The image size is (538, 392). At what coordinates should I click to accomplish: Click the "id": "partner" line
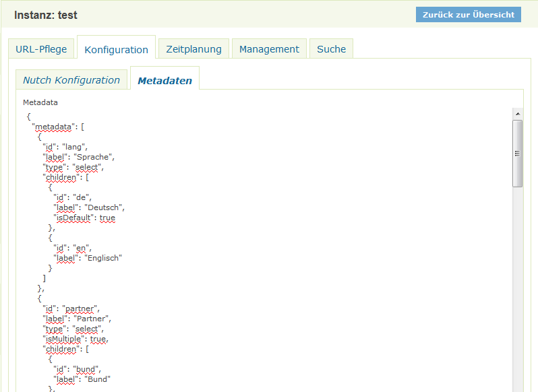coord(71,308)
